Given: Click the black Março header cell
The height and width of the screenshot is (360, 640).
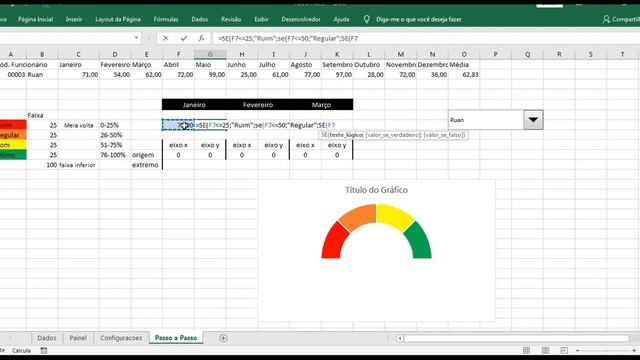Looking at the screenshot, I should [x=321, y=105].
